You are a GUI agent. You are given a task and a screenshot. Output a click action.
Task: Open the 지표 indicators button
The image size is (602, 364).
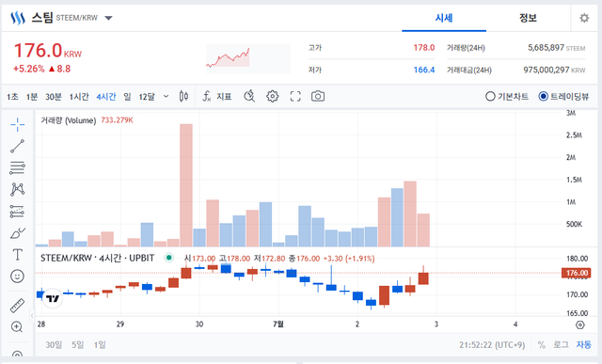[217, 96]
